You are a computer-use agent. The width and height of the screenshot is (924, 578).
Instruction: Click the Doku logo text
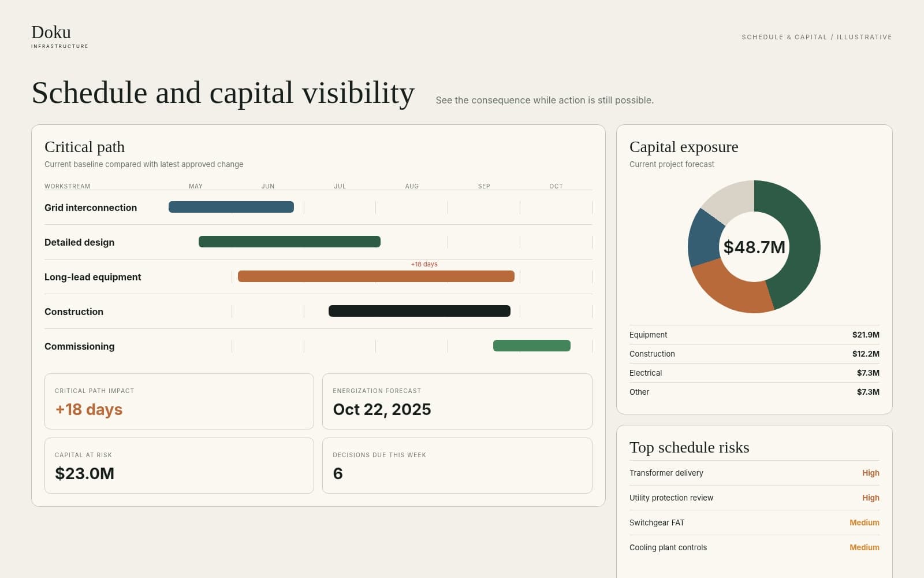[51, 32]
